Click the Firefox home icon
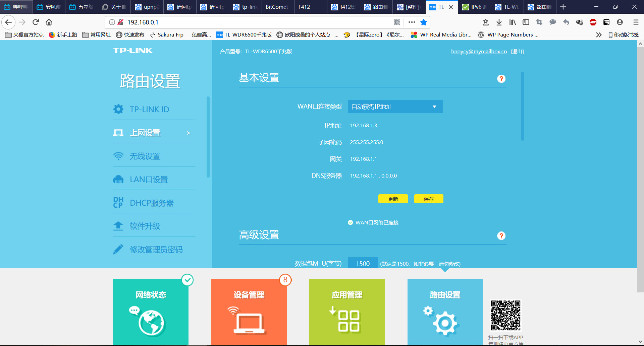The image size is (644, 346). (x=49, y=22)
